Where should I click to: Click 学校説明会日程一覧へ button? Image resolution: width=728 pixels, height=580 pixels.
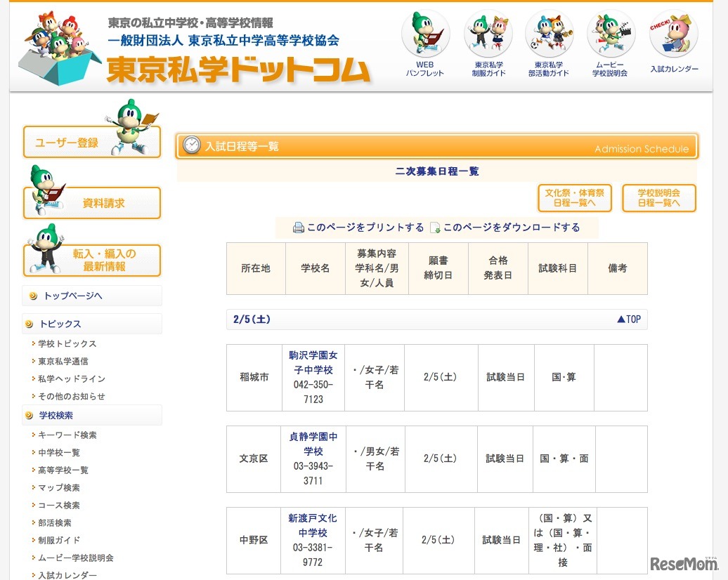[658, 198]
